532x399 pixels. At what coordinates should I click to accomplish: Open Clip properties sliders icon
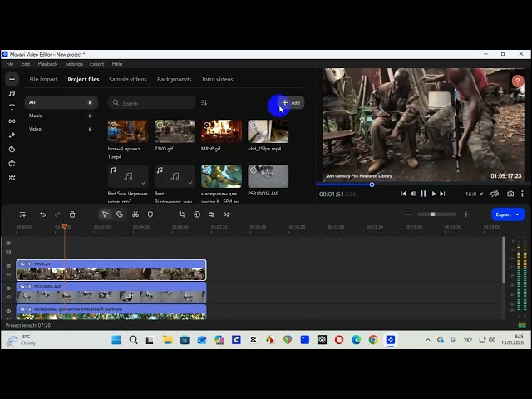pos(212,214)
